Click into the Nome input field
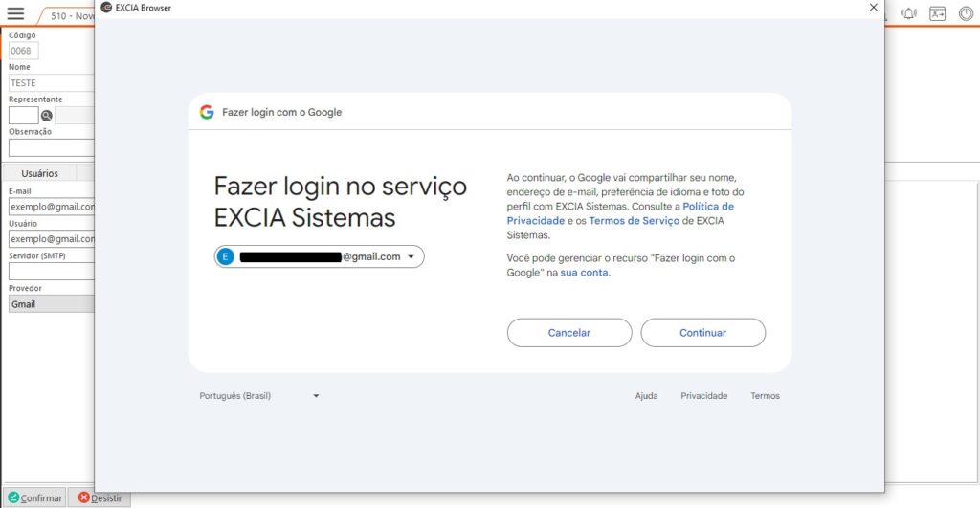980x508 pixels. click(x=52, y=83)
